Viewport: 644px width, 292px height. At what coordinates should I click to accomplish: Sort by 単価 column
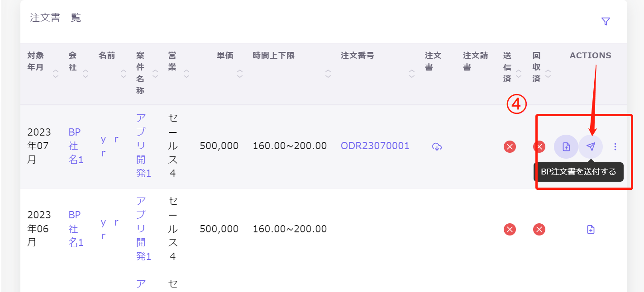click(240, 73)
